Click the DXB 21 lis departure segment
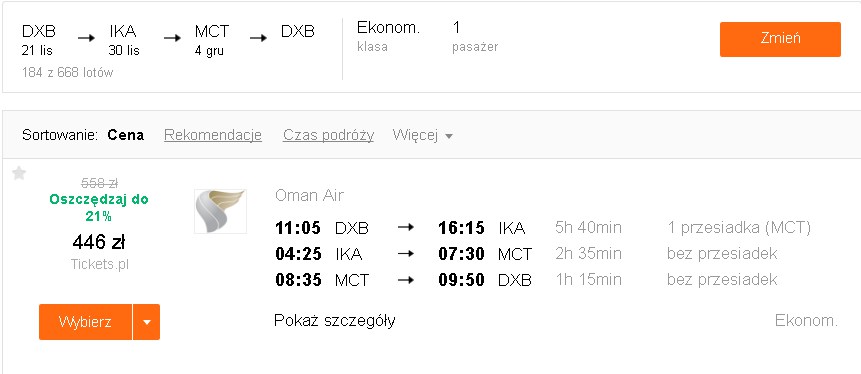This screenshot has width=861, height=374. pyautogui.click(x=38, y=40)
